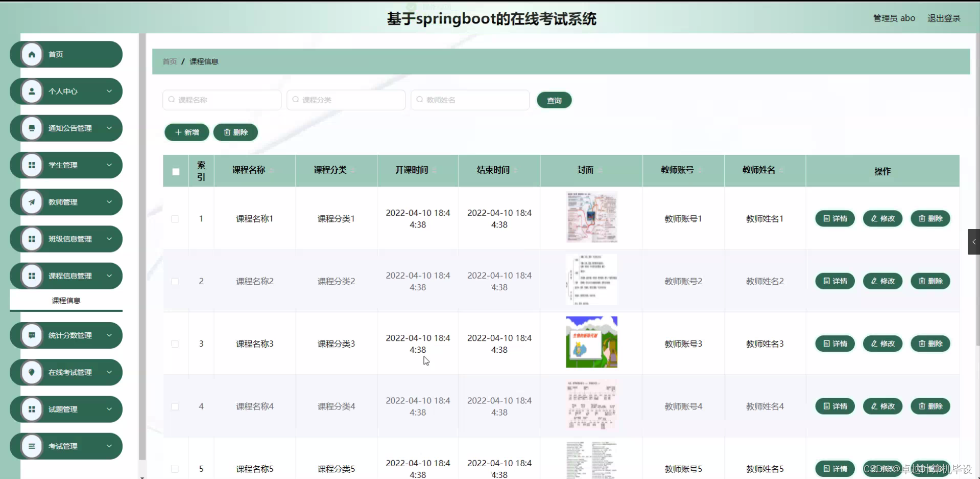Click the paper plane icon for 教师管理
This screenshot has height=479, width=980.
click(x=32, y=202)
